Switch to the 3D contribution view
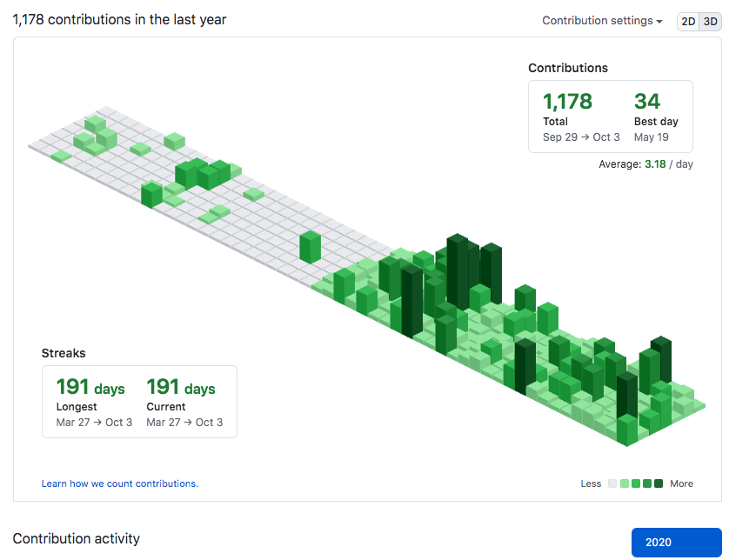The width and height of the screenshot is (729, 560). pyautogui.click(x=710, y=22)
